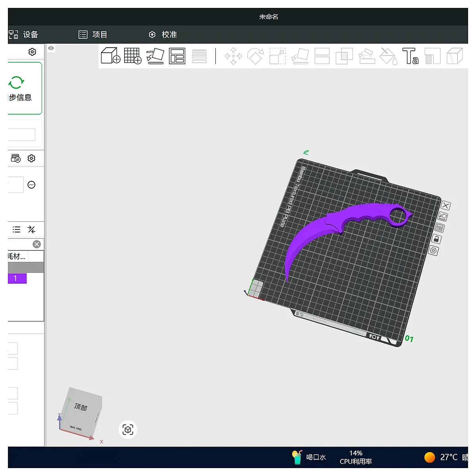Select the Lay on face tool
Viewport: 476px width, 476px height.
coord(300,56)
